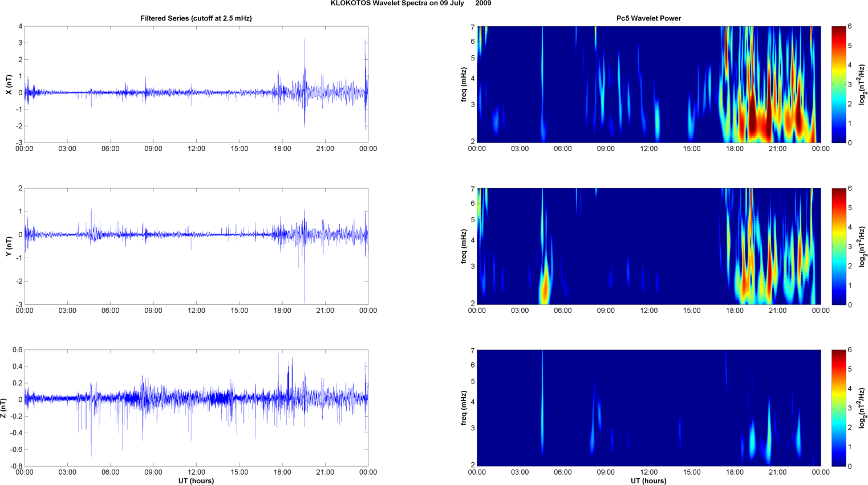Click the KLOKOTOS Wavelet Spectra figure title
The height and width of the screenshot is (485, 868).
click(x=411, y=3)
